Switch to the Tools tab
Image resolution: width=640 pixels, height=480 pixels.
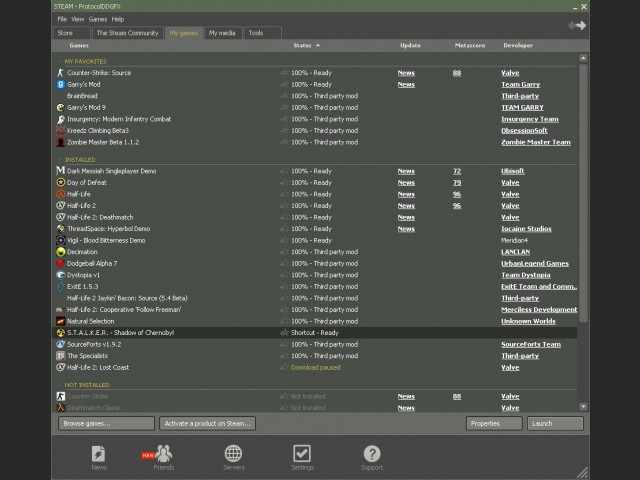click(x=262, y=33)
